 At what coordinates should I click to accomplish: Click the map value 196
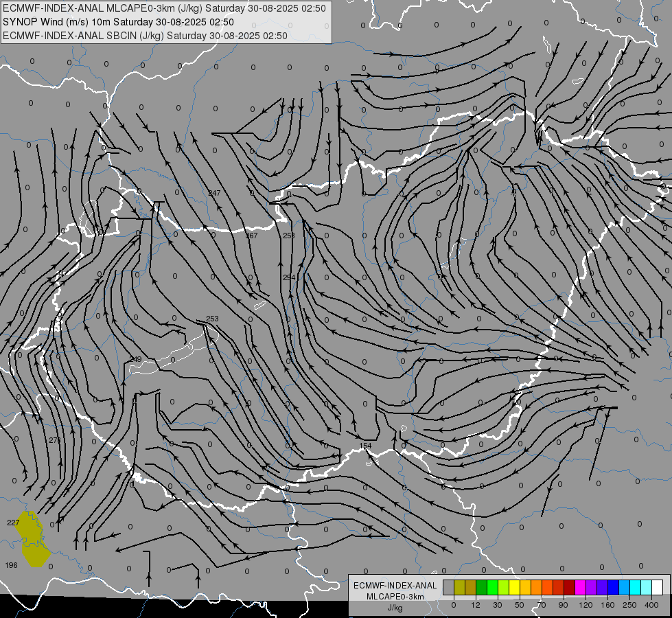12,565
